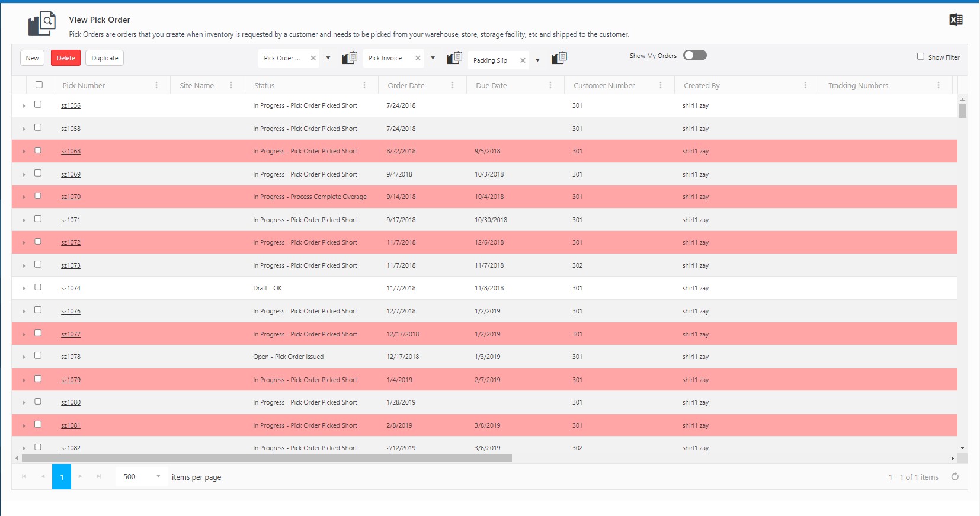Image resolution: width=980 pixels, height=516 pixels.
Task: Expand the row for pick order sz1056
Action: (x=24, y=106)
